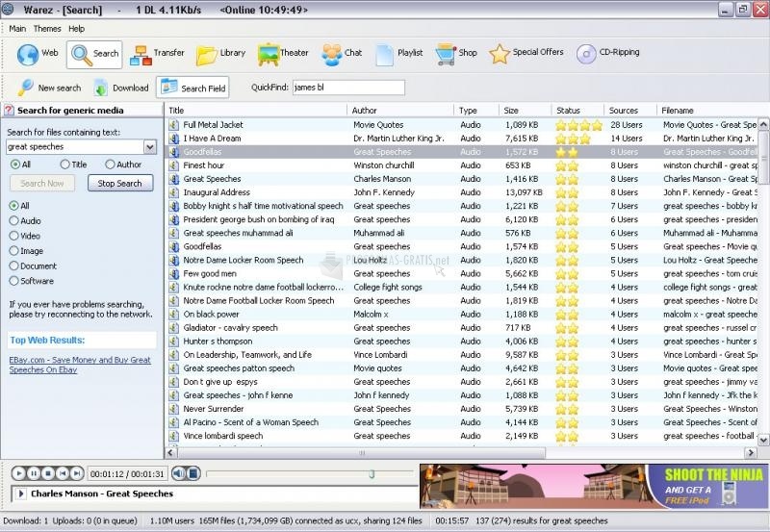Viewport: 770px width, 532px height.
Task: Select the Software media type radio
Action: 13,281
